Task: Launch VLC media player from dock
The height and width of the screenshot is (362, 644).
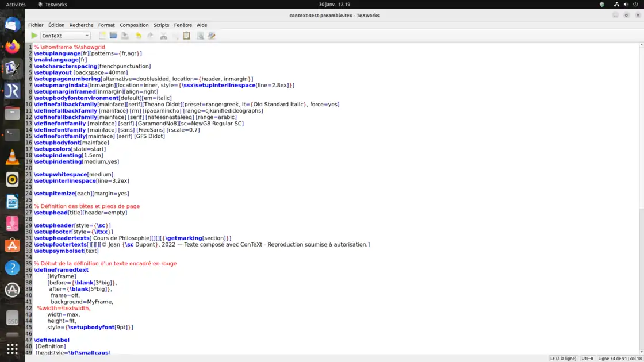Action: [x=12, y=157]
